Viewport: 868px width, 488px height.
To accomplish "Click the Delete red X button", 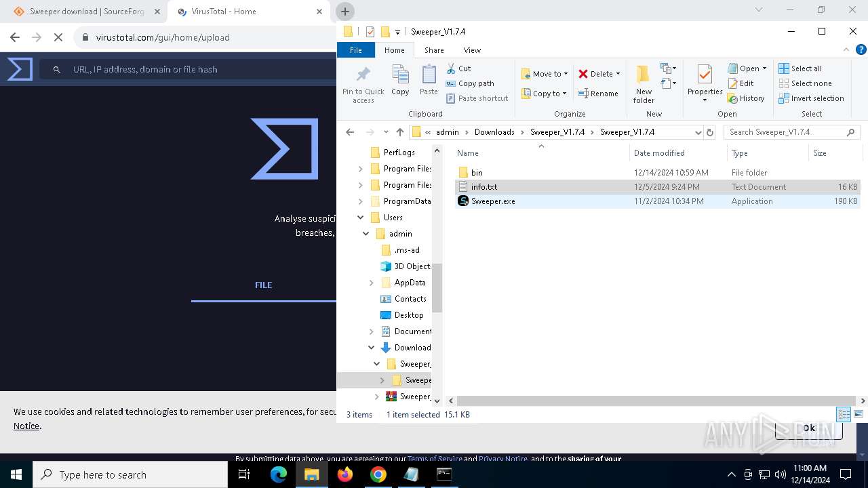I will [595, 74].
